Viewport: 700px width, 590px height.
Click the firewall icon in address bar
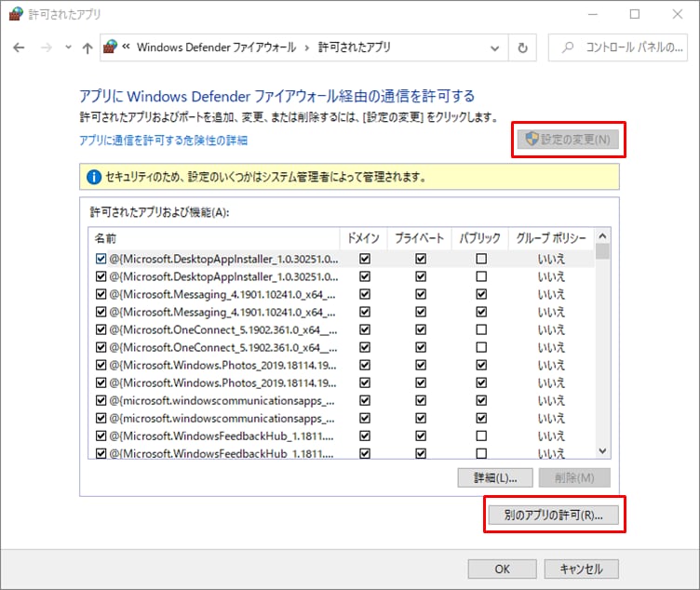pyautogui.click(x=110, y=47)
